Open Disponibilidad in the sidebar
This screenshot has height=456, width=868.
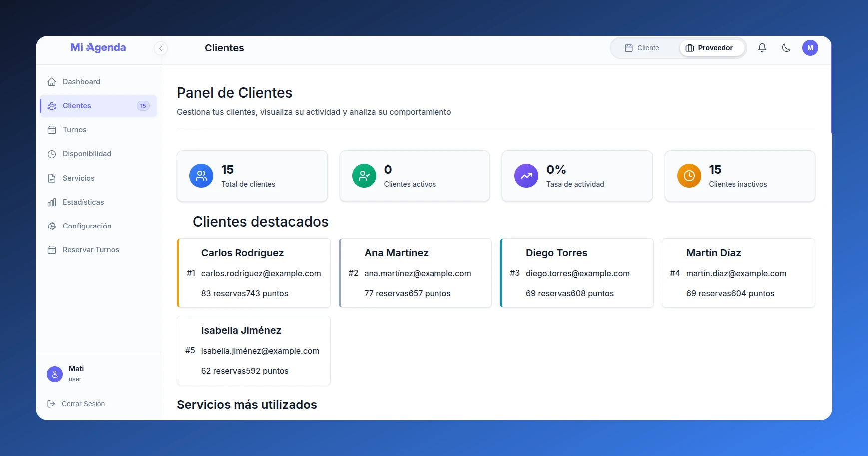tap(98, 154)
